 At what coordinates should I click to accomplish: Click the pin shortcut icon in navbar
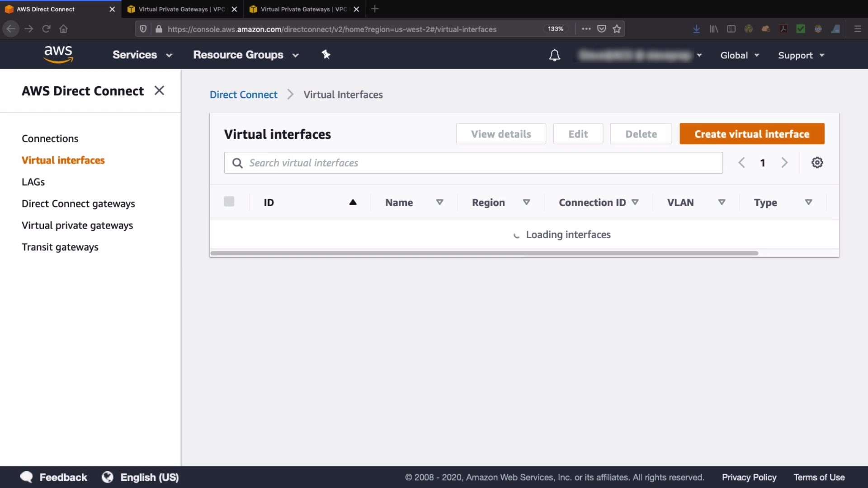coord(326,55)
